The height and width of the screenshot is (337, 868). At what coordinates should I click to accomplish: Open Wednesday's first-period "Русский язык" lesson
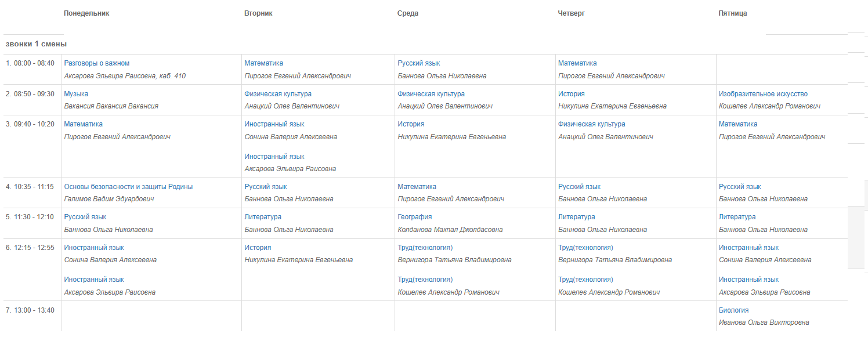(x=419, y=63)
